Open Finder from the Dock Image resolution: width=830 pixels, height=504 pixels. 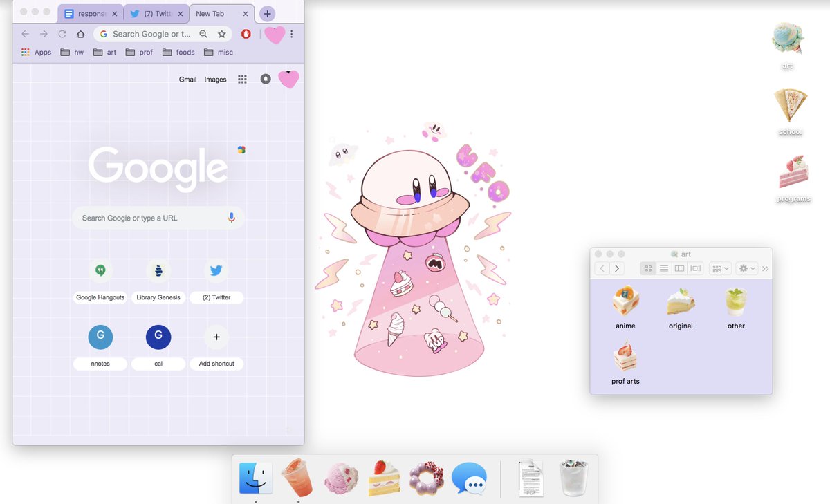(255, 478)
